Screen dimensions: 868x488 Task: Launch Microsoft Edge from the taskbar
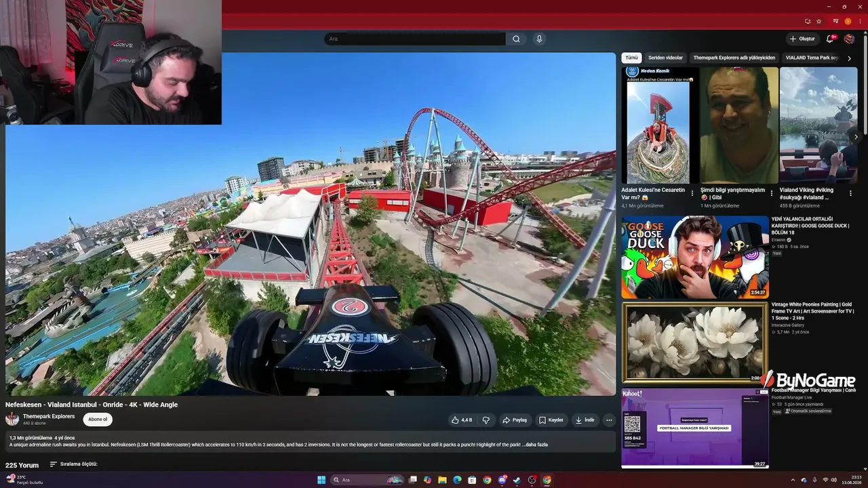pyautogui.click(x=457, y=480)
